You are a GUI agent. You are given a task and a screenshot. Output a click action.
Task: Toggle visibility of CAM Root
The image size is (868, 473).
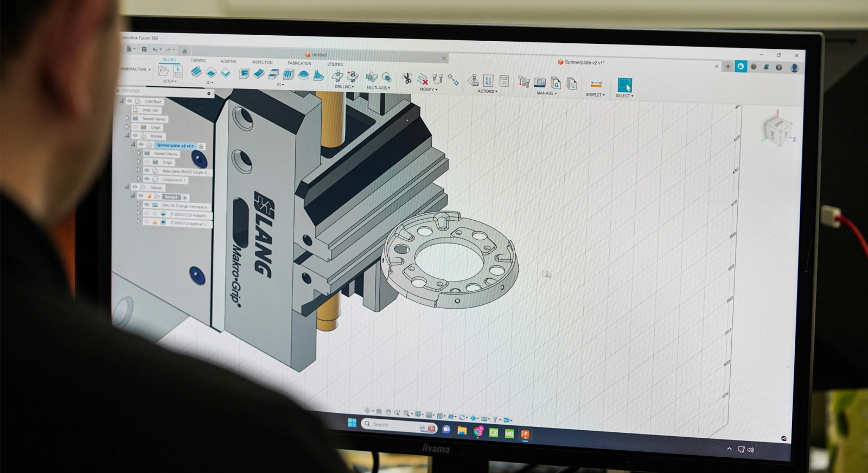pyautogui.click(x=129, y=101)
